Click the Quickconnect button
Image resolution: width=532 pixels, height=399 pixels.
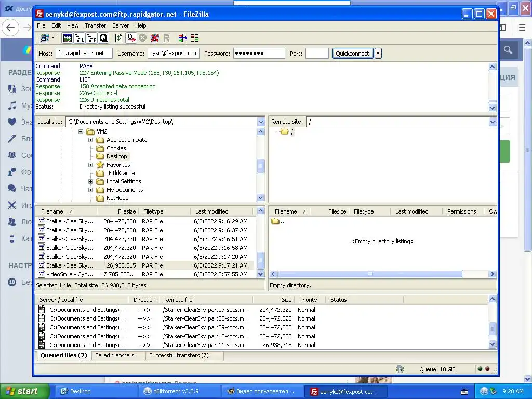[352, 54]
